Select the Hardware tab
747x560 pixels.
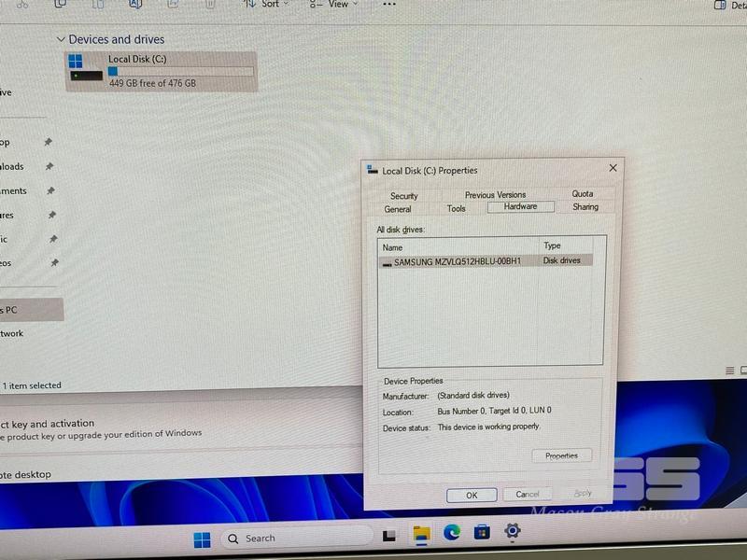pos(521,206)
